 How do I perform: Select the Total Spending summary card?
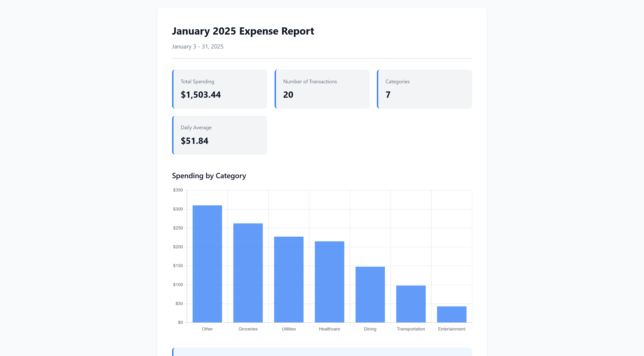click(220, 89)
